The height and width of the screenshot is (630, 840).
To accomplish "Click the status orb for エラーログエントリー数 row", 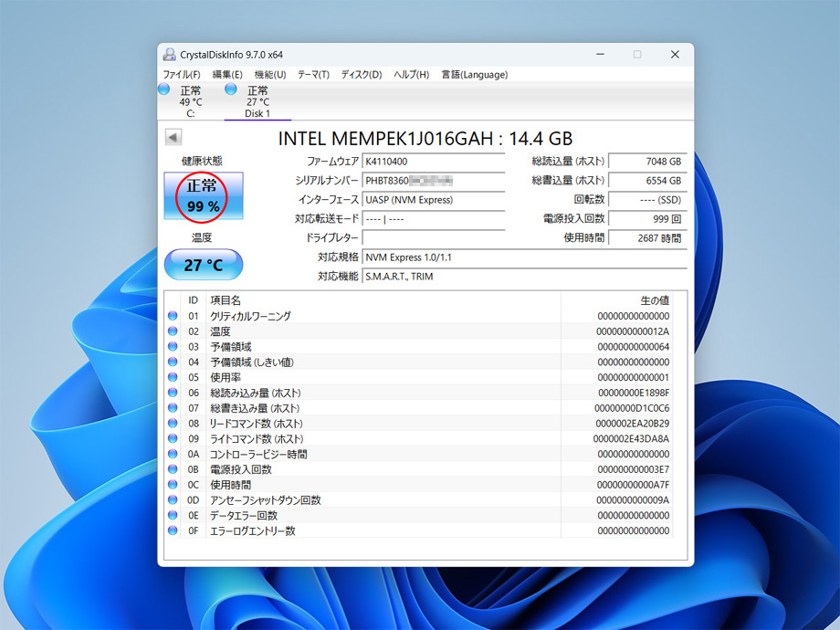I will click(x=173, y=530).
